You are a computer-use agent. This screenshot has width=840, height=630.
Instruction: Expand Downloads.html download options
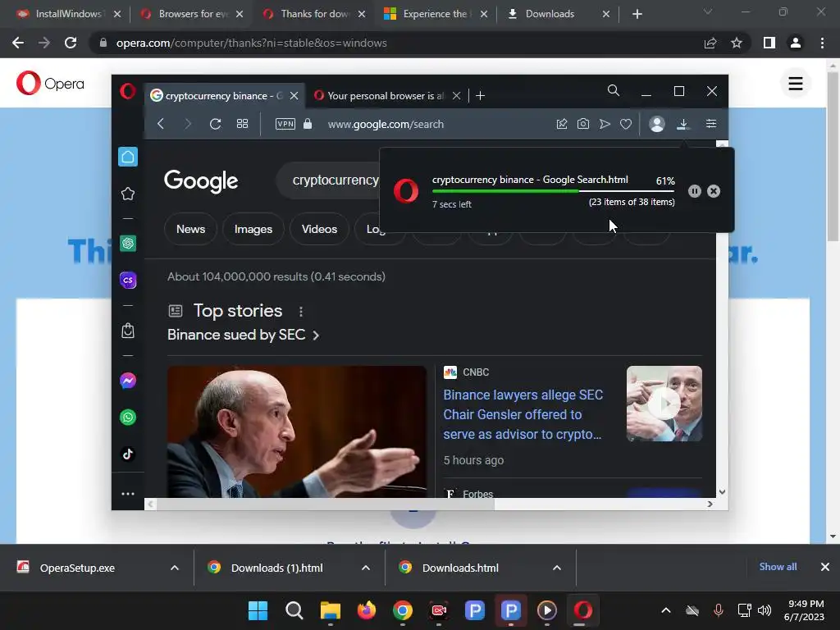557,568
